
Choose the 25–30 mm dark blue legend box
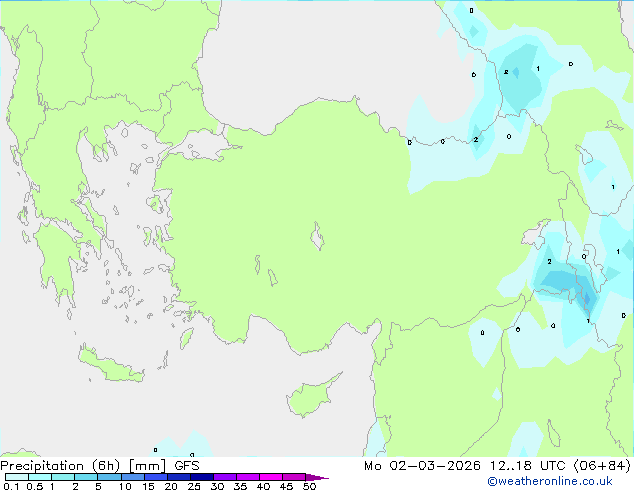(201, 477)
